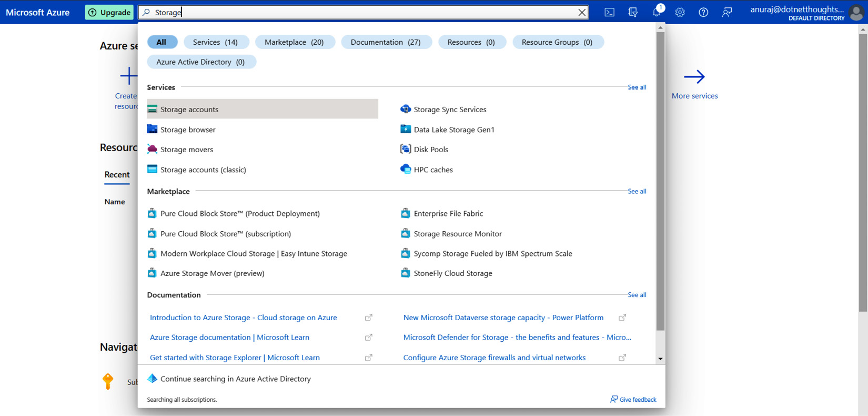Screen dimensions: 868x416
Task: Click the Upgrade button
Action: click(109, 12)
